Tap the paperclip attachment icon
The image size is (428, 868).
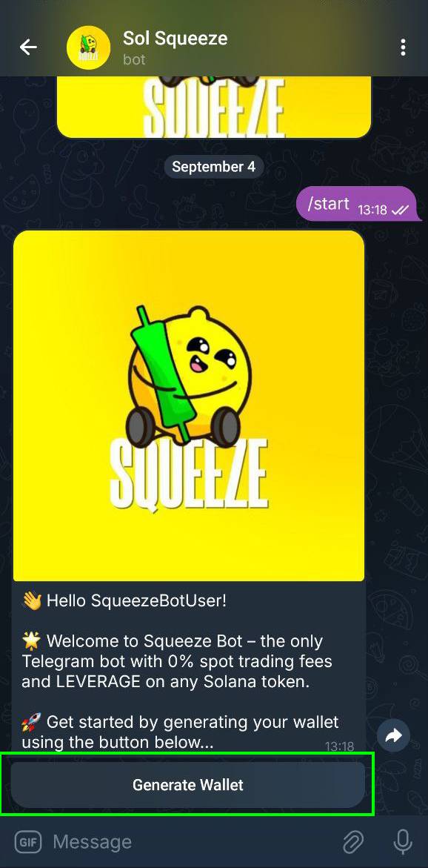[352, 843]
